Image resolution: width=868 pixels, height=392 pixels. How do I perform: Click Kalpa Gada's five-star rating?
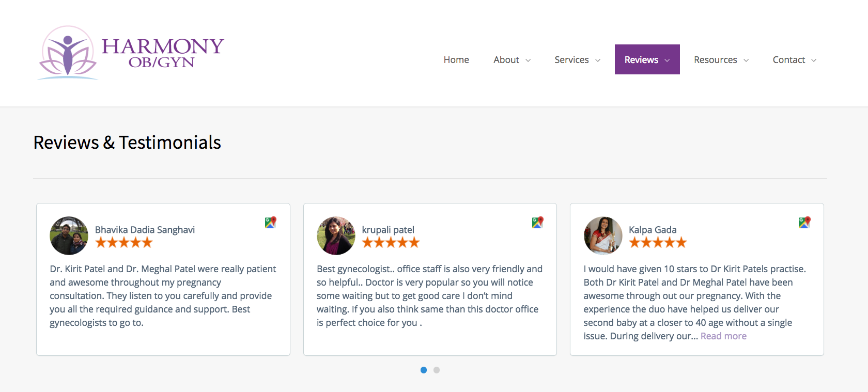[658, 243]
